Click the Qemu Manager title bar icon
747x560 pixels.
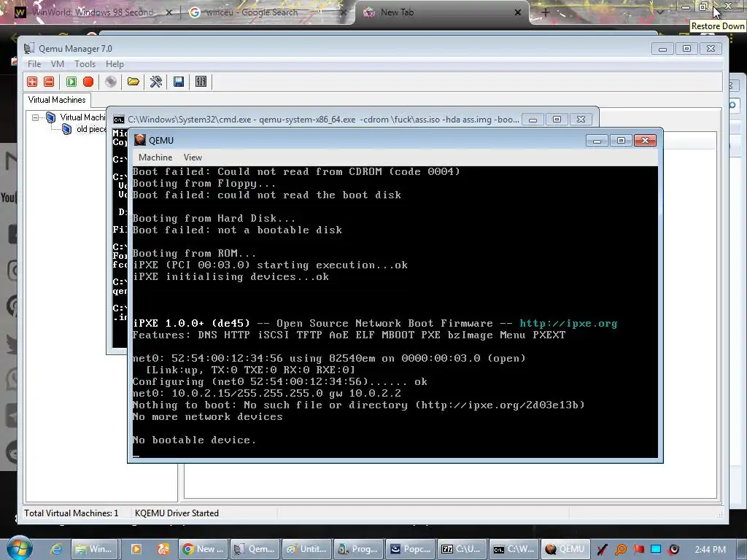[29, 49]
